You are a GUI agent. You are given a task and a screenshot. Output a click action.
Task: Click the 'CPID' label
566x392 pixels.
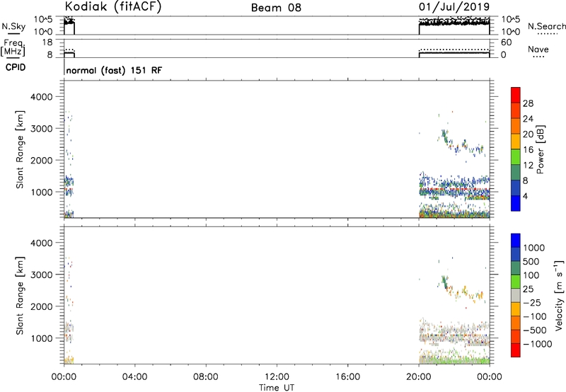(x=16, y=67)
